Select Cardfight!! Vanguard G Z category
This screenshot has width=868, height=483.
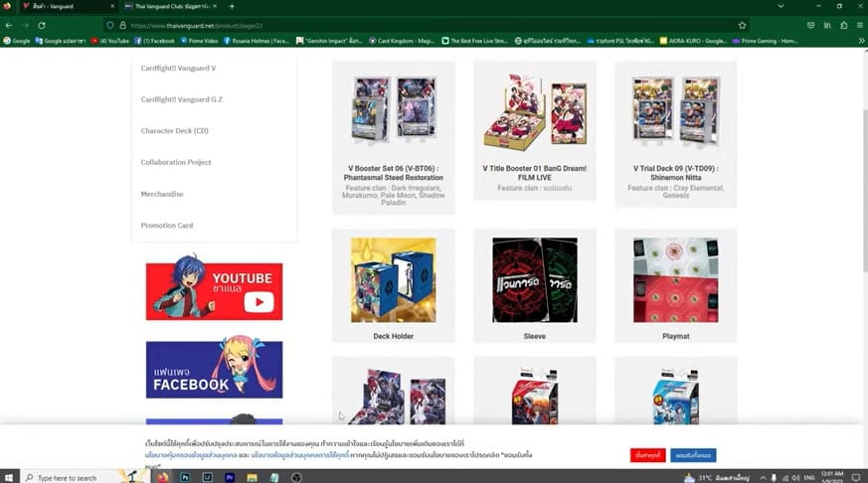(182, 99)
